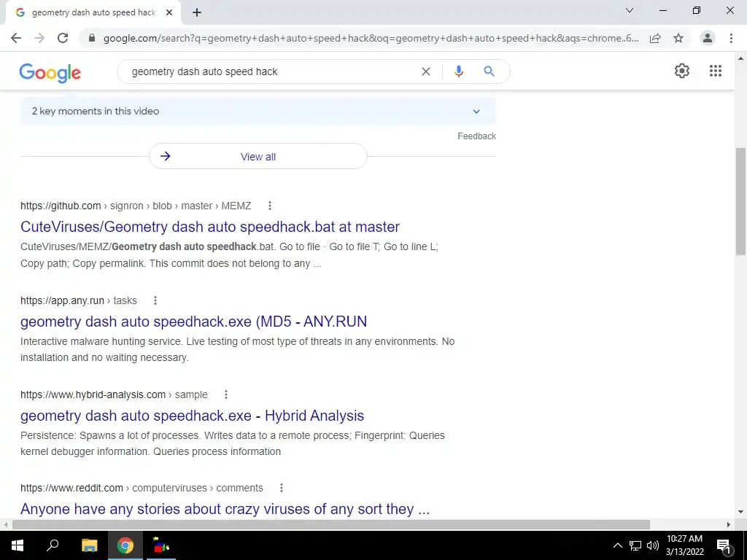Image resolution: width=747 pixels, height=560 pixels.
Task: Show hidden system tray icons
Action: (617, 545)
